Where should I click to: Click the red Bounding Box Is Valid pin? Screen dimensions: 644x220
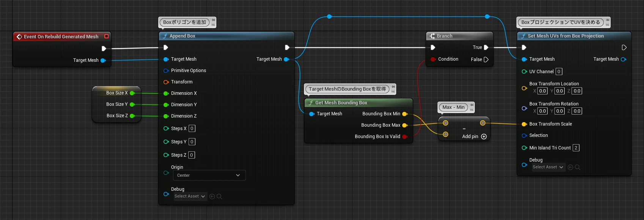tap(405, 137)
